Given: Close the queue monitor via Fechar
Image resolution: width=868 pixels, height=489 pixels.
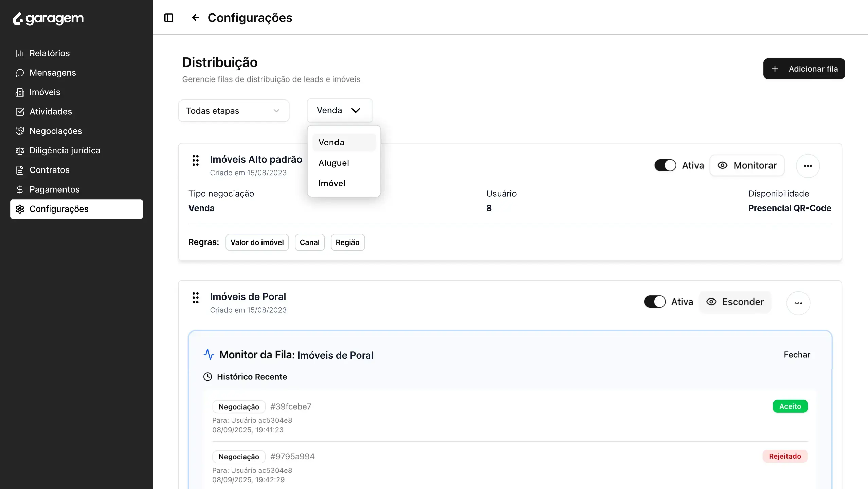Looking at the screenshot, I should click(797, 355).
